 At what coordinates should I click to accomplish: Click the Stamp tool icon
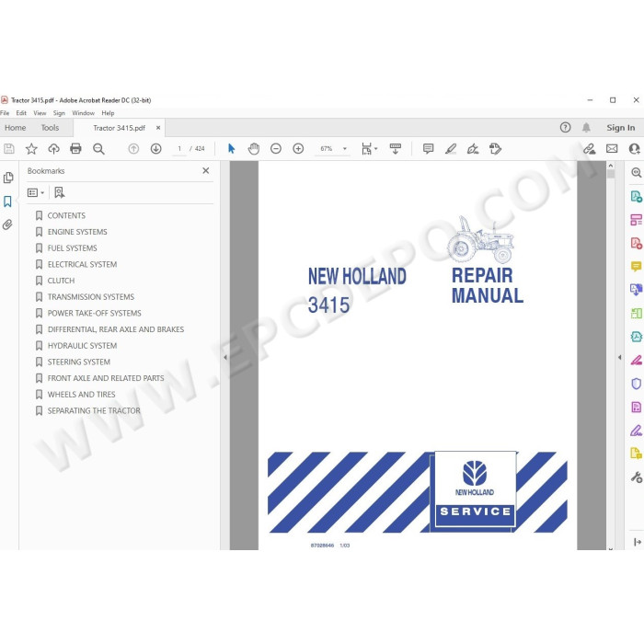[495, 149]
